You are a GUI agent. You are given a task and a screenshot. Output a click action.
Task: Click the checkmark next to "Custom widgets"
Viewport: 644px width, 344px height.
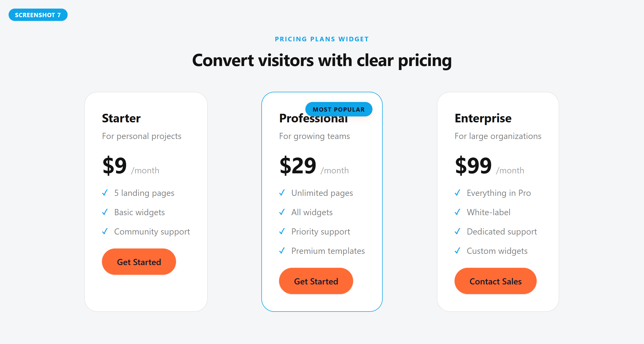(458, 251)
